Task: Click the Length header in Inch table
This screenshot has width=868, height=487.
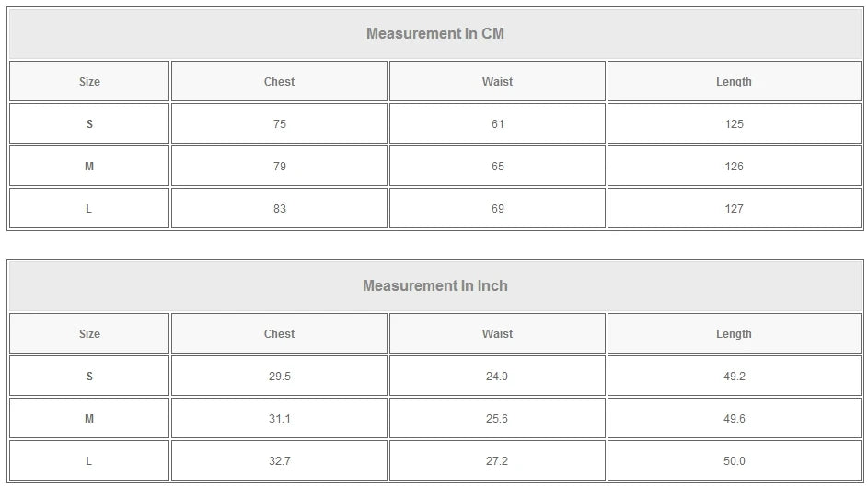Action: pyautogui.click(x=734, y=334)
